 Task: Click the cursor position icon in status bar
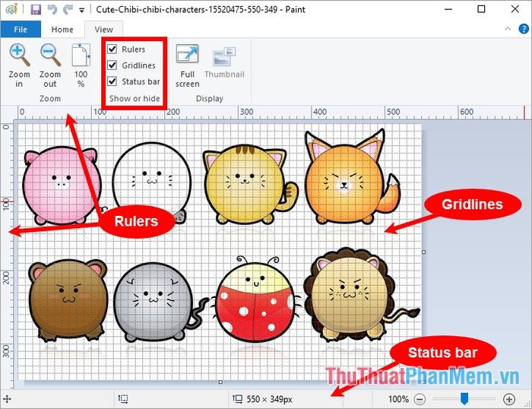click(7, 399)
